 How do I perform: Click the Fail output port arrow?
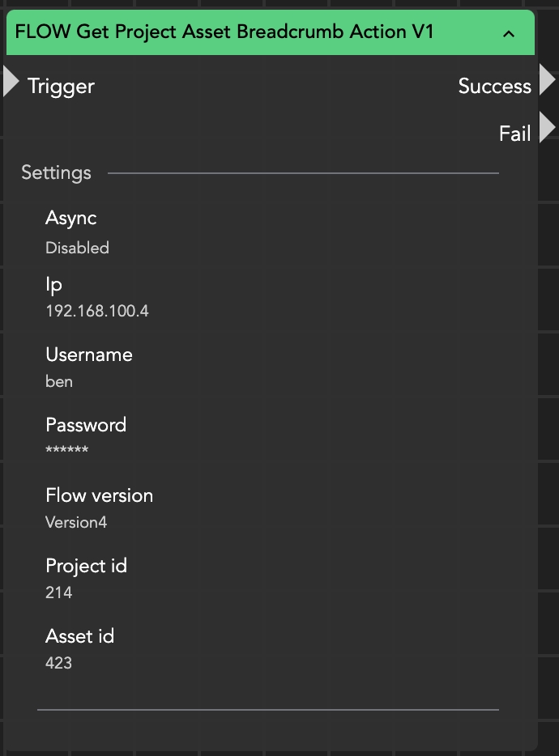pyautogui.click(x=548, y=127)
